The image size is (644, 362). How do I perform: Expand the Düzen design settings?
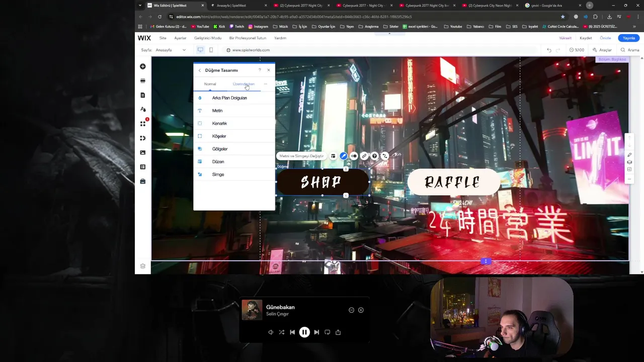tap(234, 162)
